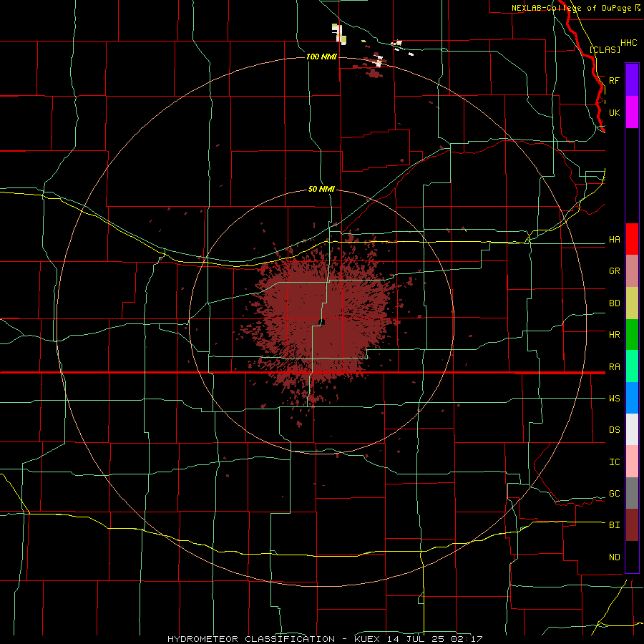The width and height of the screenshot is (644, 644).
Task: Click the white-and-yellow echo cluster at top
Action: [x=339, y=34]
